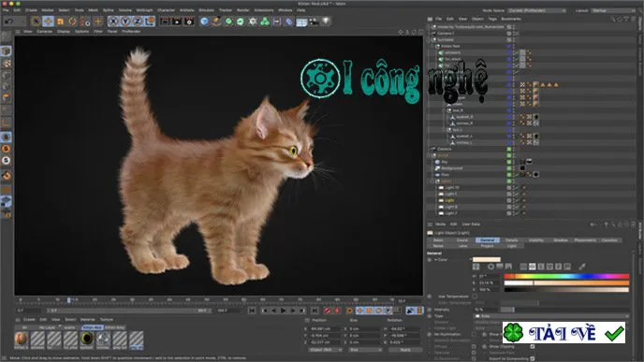Jump to the start of the animation
The image size is (644, 362).
252,311
